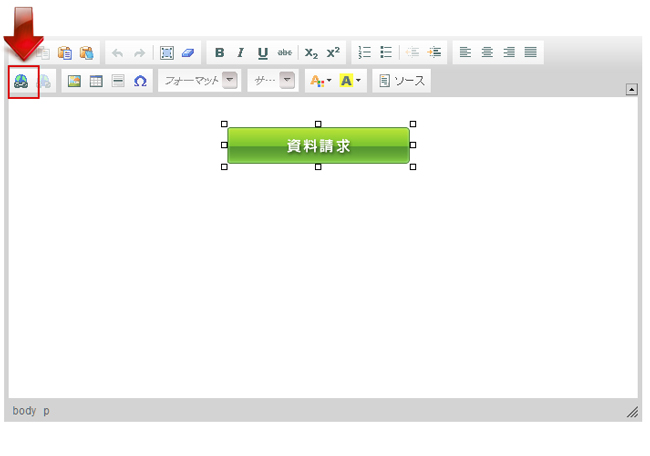
Task: Click the superscript icon
Action: pyautogui.click(x=333, y=53)
